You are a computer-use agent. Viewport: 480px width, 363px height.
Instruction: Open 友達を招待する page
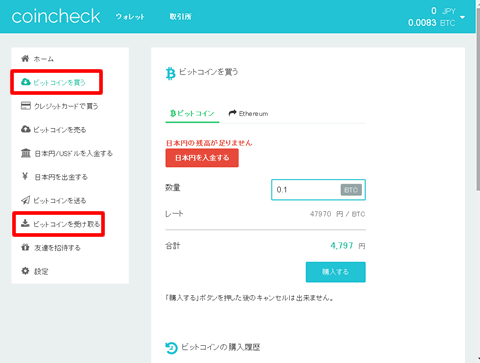tap(57, 248)
